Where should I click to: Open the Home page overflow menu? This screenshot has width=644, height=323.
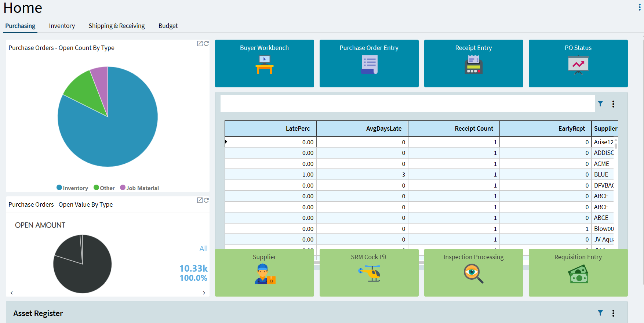pyautogui.click(x=640, y=7)
